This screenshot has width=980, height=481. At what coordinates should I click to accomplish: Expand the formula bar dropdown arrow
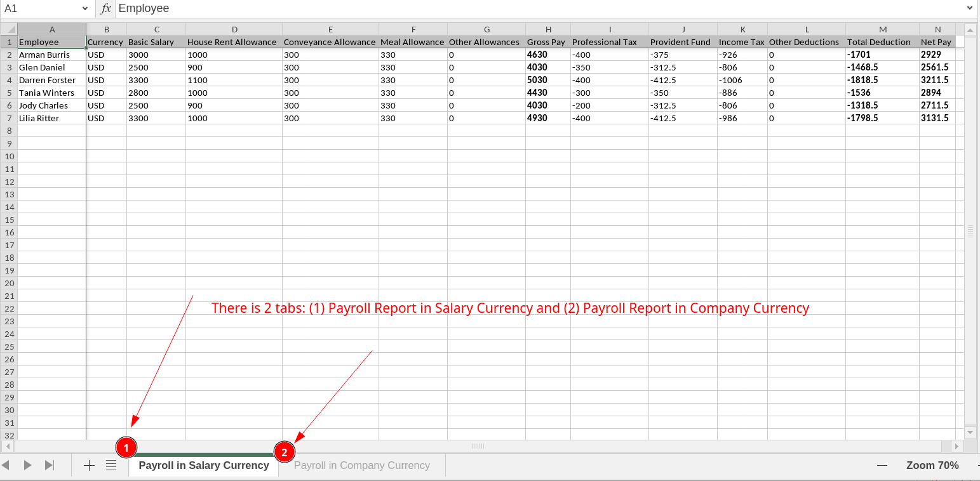pos(969,8)
